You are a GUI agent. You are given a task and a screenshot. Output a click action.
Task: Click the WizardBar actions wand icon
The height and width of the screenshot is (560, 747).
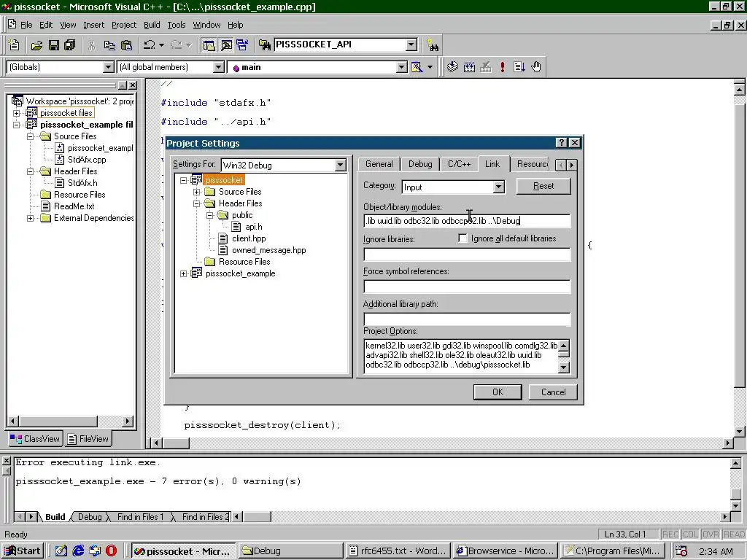[x=417, y=67]
